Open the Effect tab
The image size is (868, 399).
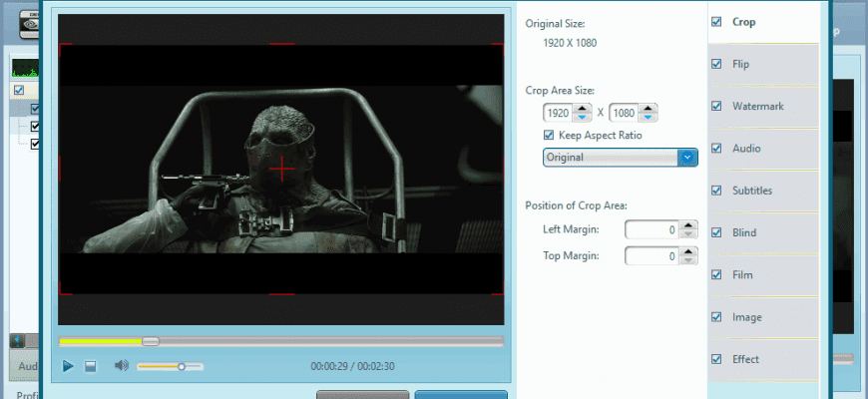763,359
